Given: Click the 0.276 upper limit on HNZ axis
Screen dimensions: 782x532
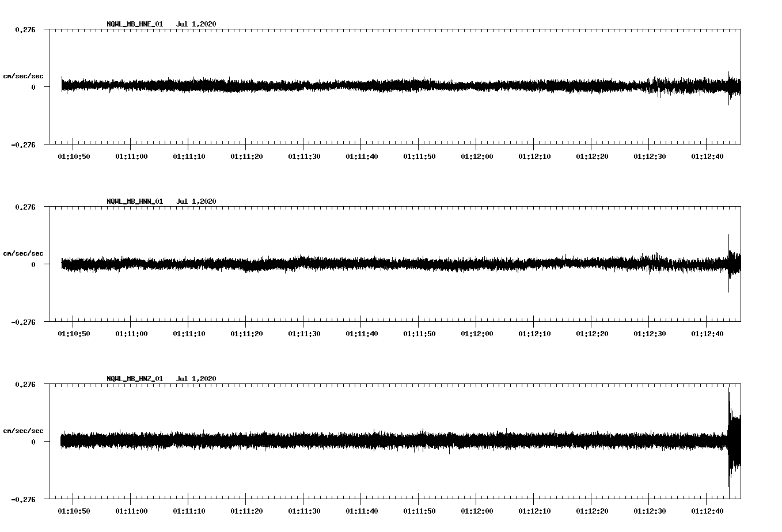Looking at the screenshot, I should tap(25, 384).
